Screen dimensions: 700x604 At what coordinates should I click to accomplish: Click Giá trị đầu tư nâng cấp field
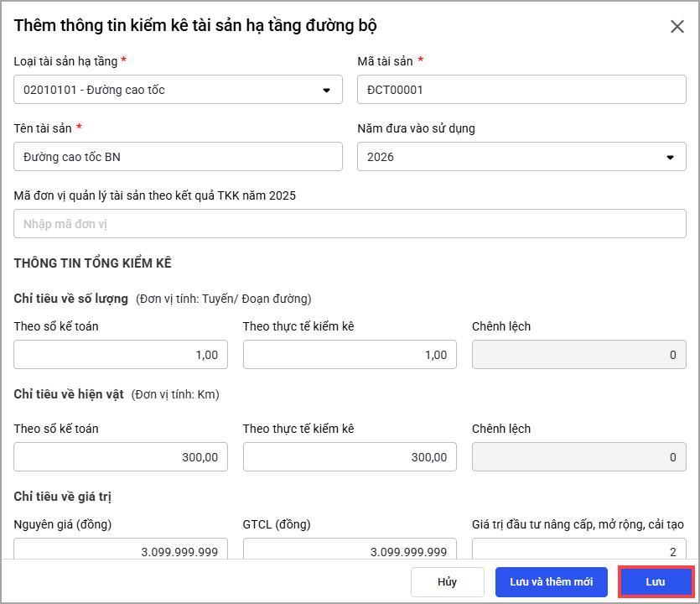point(578,550)
